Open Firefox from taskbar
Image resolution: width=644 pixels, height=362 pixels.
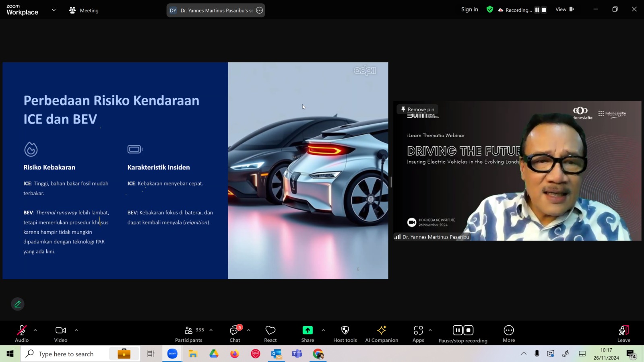click(235, 354)
